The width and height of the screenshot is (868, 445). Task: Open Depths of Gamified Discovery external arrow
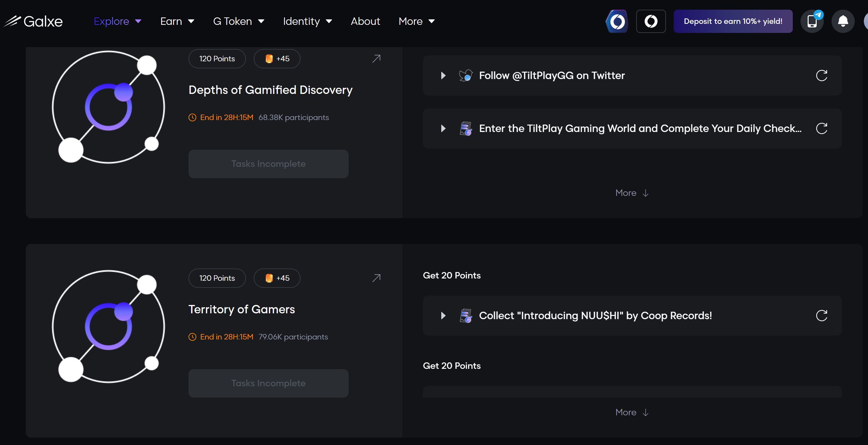(376, 59)
